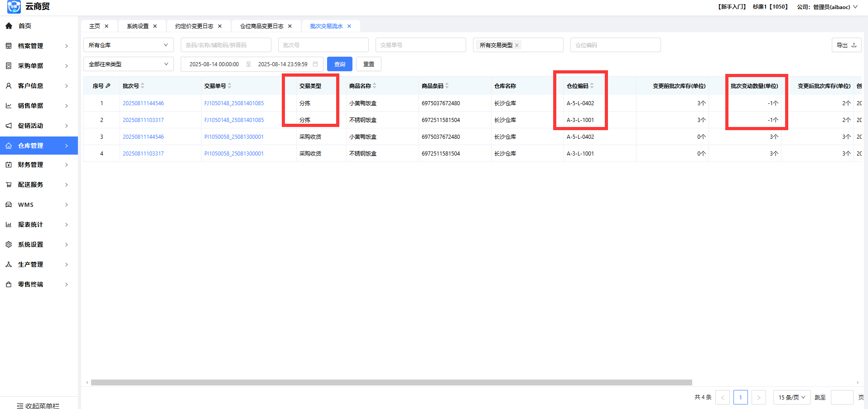The image size is (868, 409).
Task: Open the 所有仓库 warehouse dropdown
Action: (128, 45)
